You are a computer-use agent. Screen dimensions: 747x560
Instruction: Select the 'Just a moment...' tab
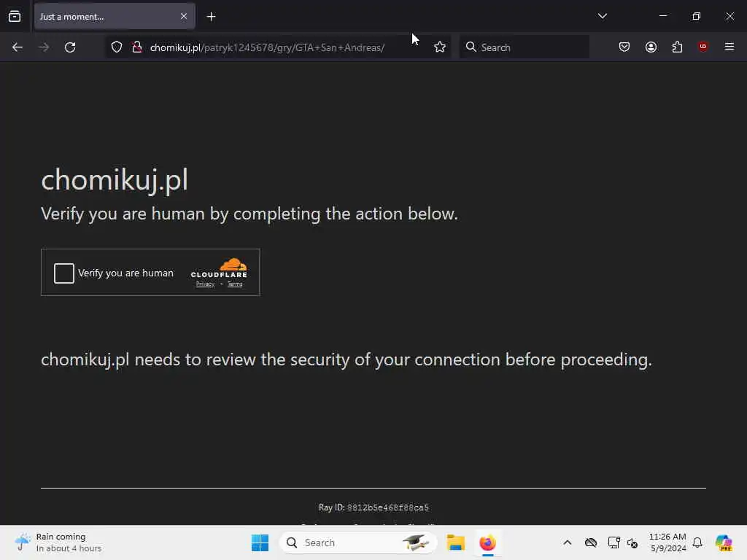coord(115,16)
